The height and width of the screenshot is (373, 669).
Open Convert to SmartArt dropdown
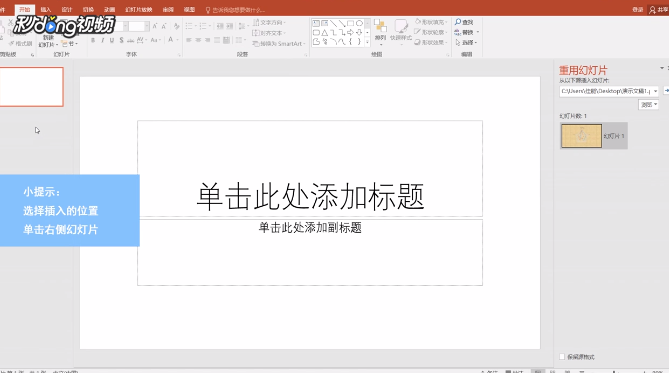[279, 44]
